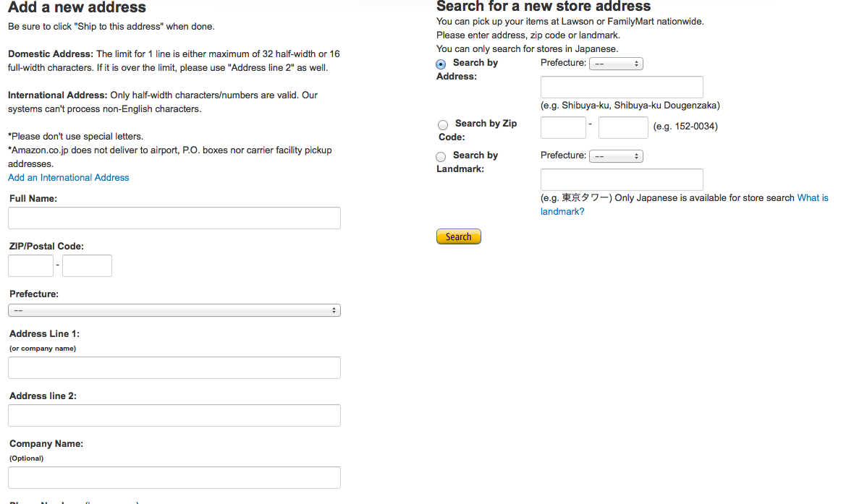Click the Full Name input field
The image size is (854, 504).
click(174, 218)
